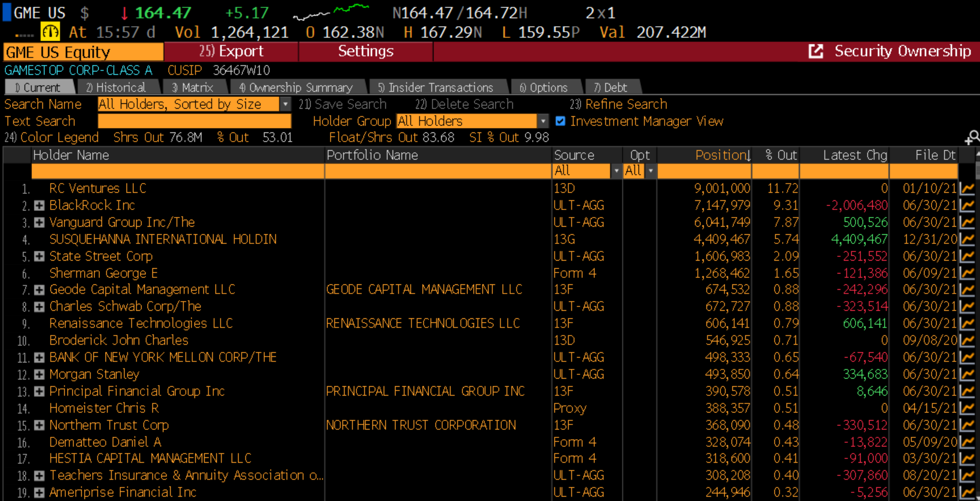
Task: Open chart icon for Sherman George E row
Action: (967, 273)
